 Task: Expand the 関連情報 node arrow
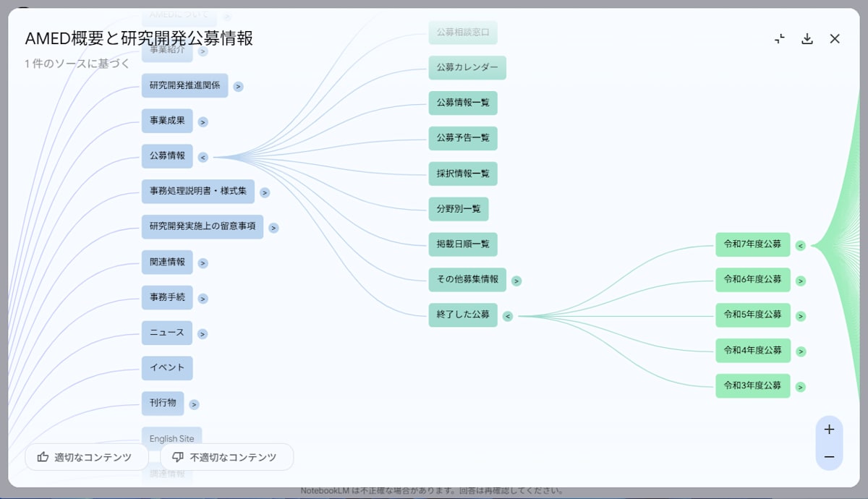(x=203, y=263)
